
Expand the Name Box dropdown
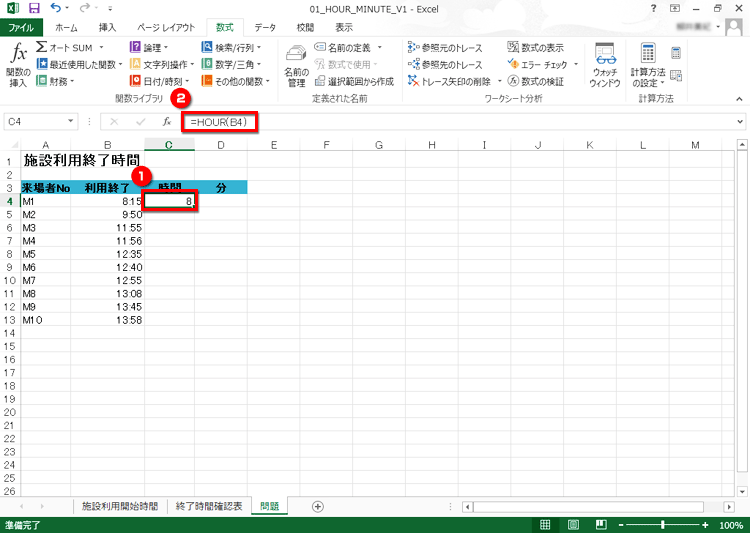70,121
